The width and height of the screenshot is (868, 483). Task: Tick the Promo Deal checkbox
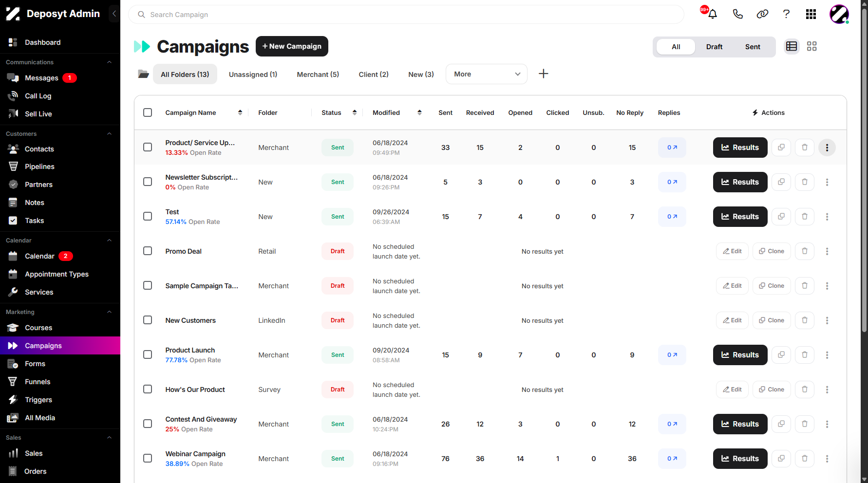tap(148, 251)
